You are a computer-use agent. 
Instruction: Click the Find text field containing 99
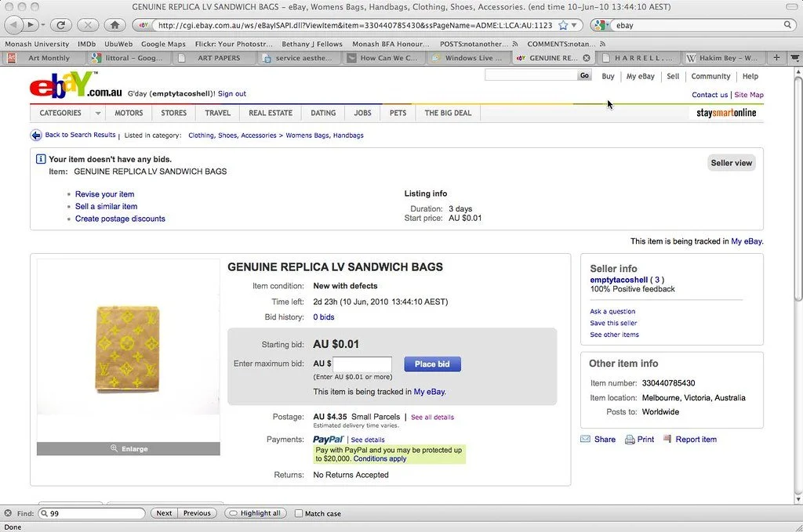(93, 513)
